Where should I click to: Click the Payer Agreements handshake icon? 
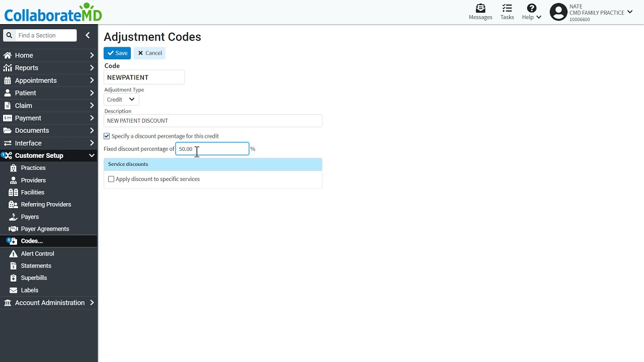(x=13, y=229)
